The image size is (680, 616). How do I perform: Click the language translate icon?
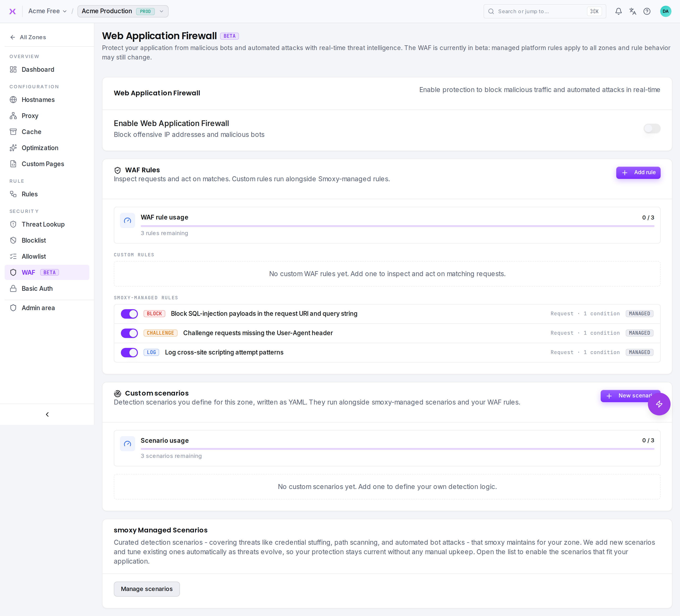[x=633, y=12]
